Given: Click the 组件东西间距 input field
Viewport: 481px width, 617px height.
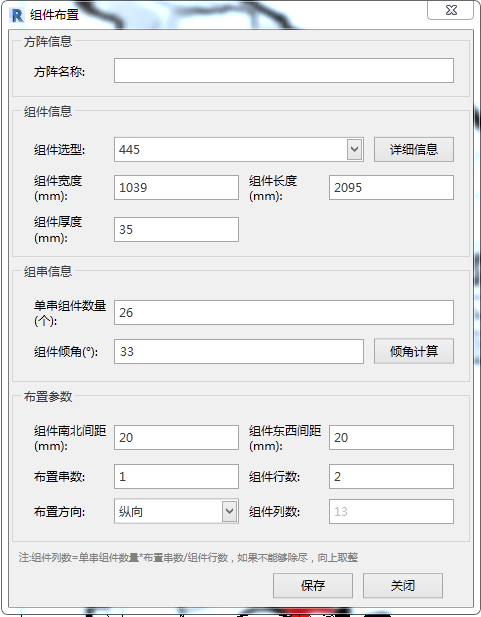Looking at the screenshot, I should 391,437.
